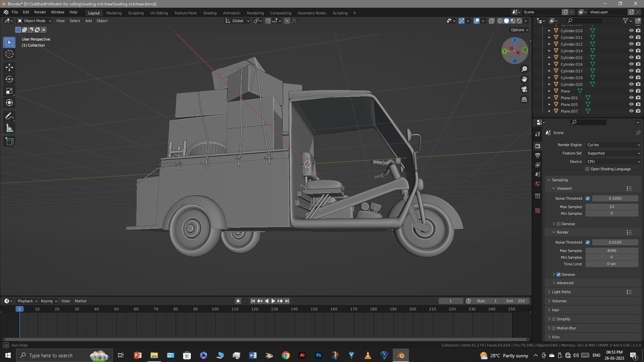Open the Add menu in viewport header
Screen dimensions: 644x362
point(88,21)
